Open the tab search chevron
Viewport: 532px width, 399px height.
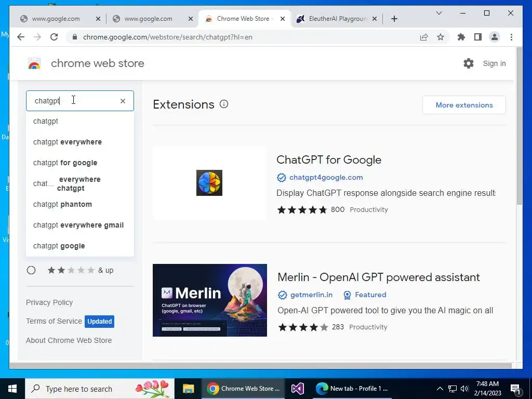(x=438, y=13)
